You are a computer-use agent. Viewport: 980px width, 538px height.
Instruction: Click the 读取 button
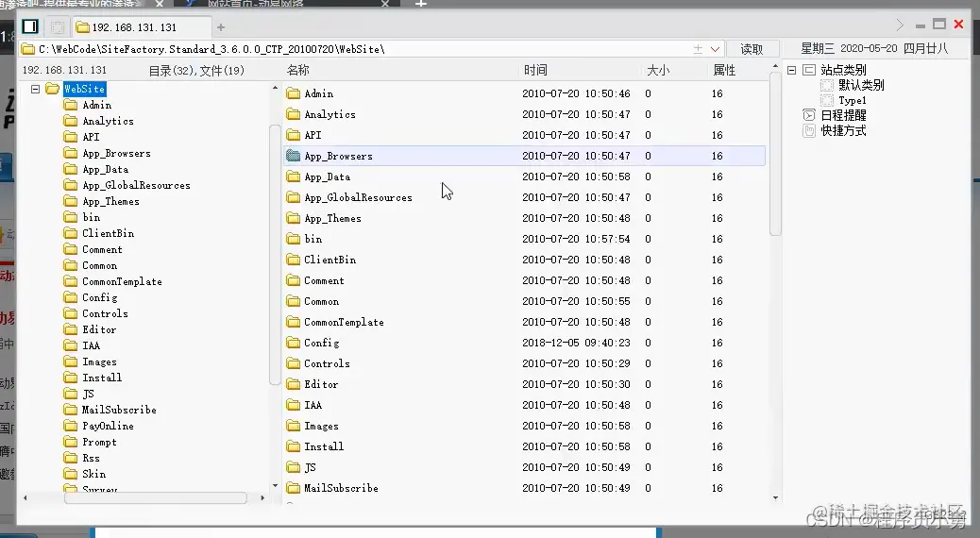(752, 49)
